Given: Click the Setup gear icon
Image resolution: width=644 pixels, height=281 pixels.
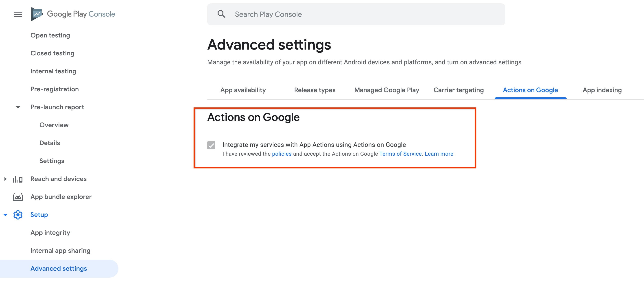Looking at the screenshot, I should point(18,214).
